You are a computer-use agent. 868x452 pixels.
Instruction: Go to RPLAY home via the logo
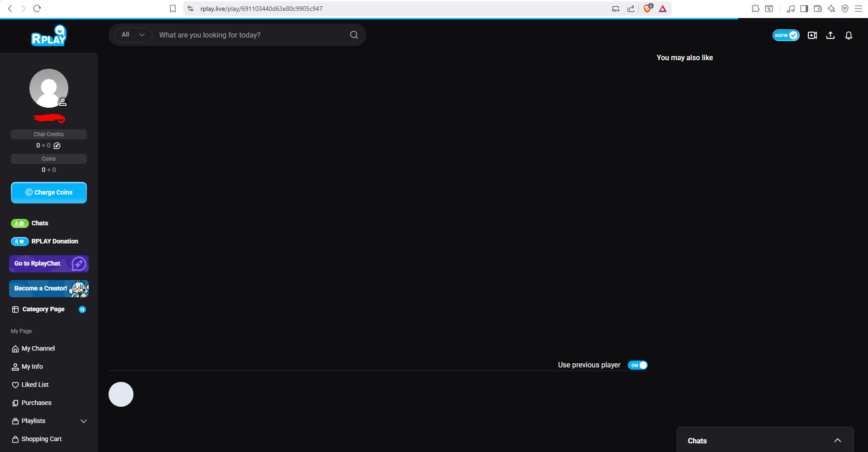[x=49, y=35]
